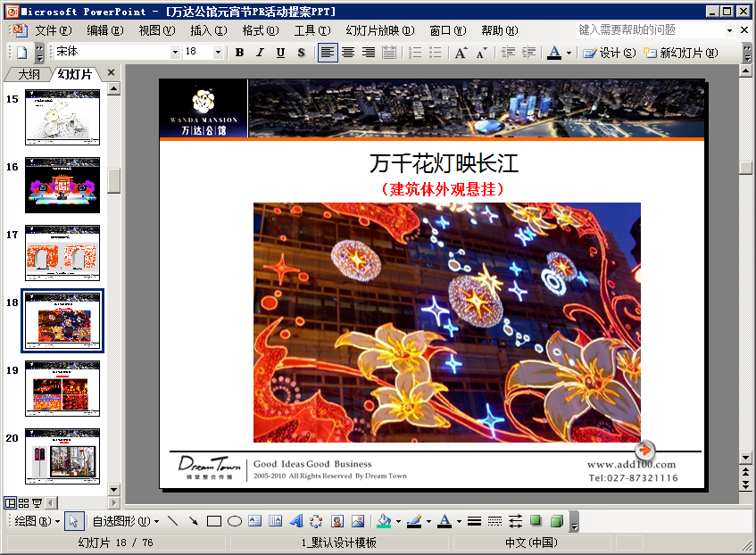
Task: Switch to slide sorter view
Action: tap(23, 503)
